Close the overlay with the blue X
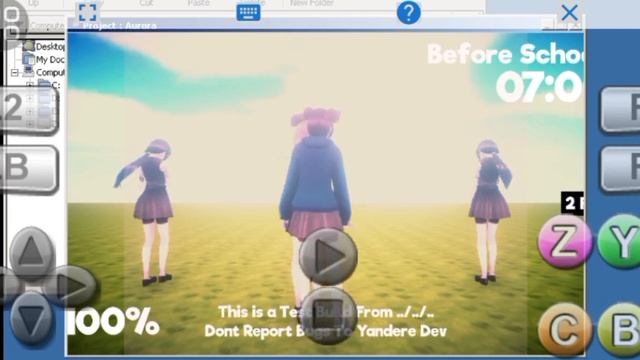The width and height of the screenshot is (640, 360). 569,13
